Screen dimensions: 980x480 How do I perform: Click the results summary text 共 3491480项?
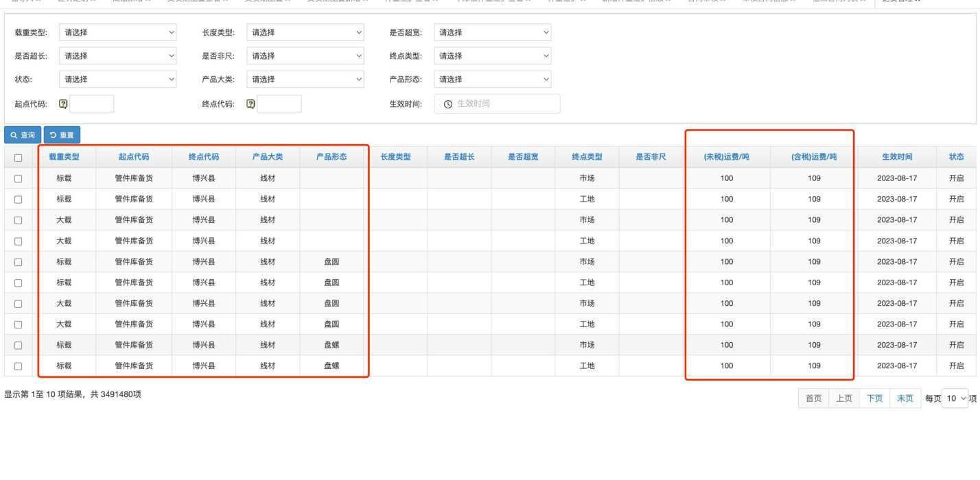click(116, 394)
